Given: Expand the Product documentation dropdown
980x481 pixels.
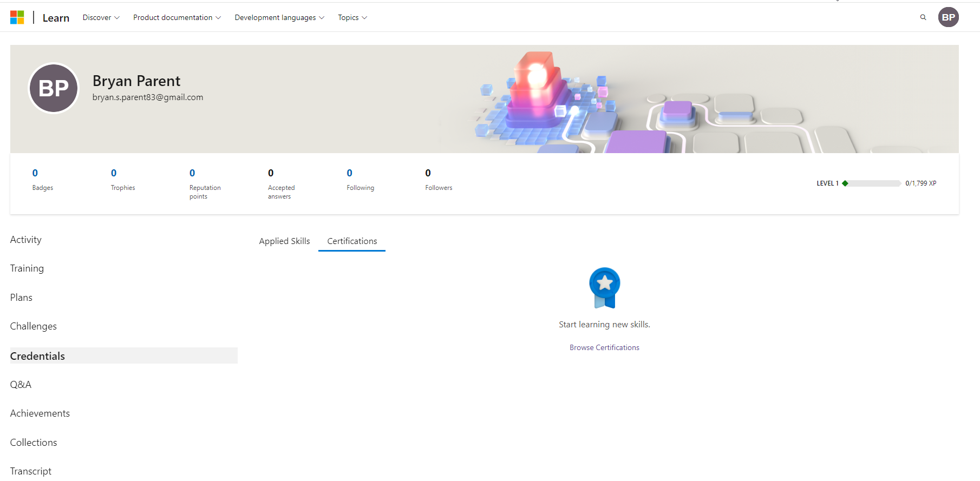Looking at the screenshot, I should tap(177, 17).
